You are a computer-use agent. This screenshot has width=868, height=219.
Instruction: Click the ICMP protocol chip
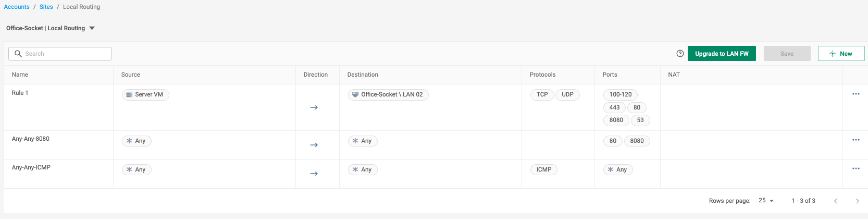click(x=543, y=170)
